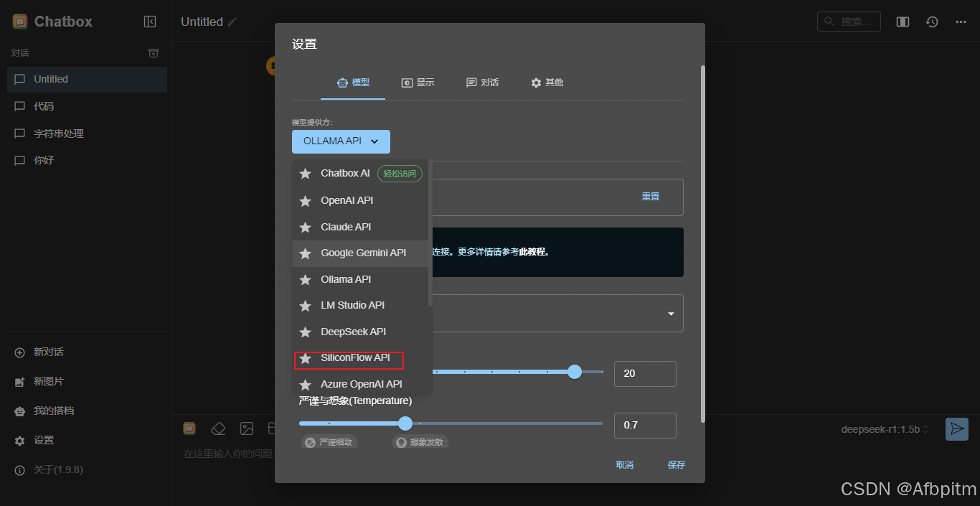Star the Azure OpenAI API provider

coord(306,385)
